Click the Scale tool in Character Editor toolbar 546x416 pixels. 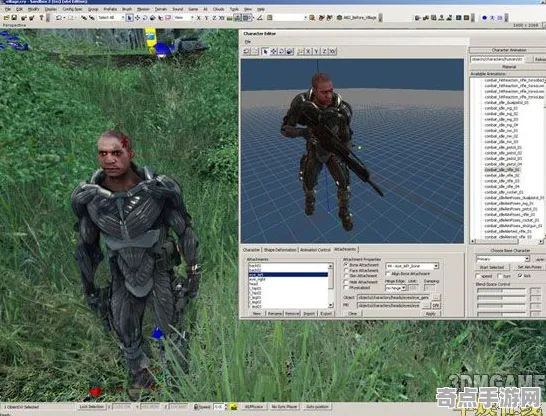[290, 52]
